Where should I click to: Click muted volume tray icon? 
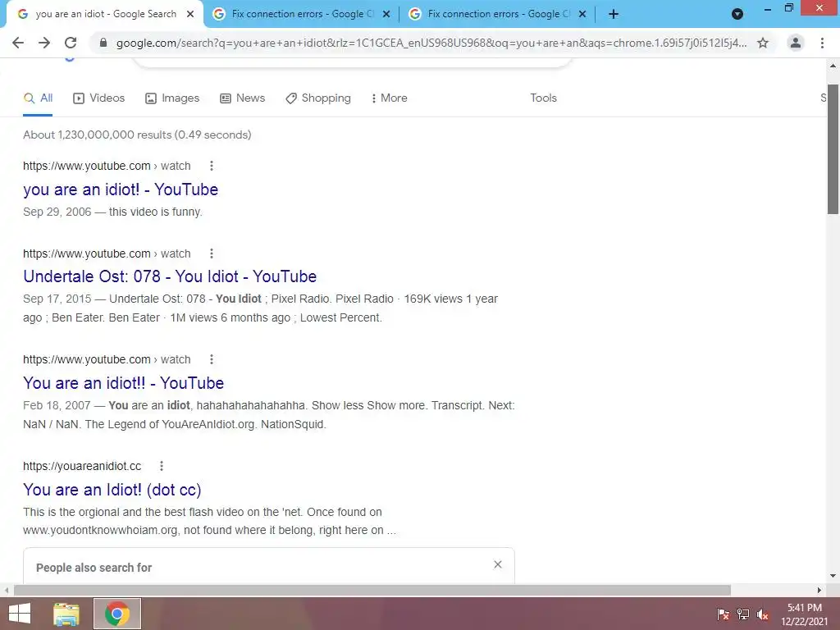pyautogui.click(x=763, y=614)
